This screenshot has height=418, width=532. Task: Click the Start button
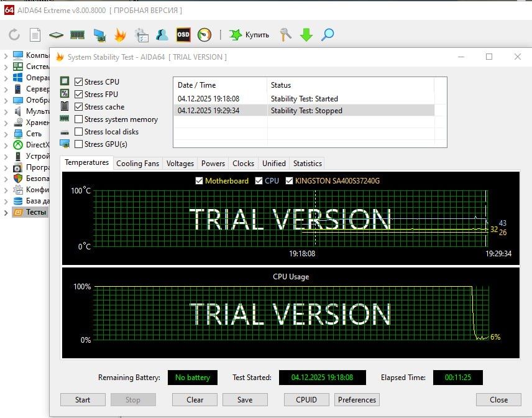click(83, 400)
